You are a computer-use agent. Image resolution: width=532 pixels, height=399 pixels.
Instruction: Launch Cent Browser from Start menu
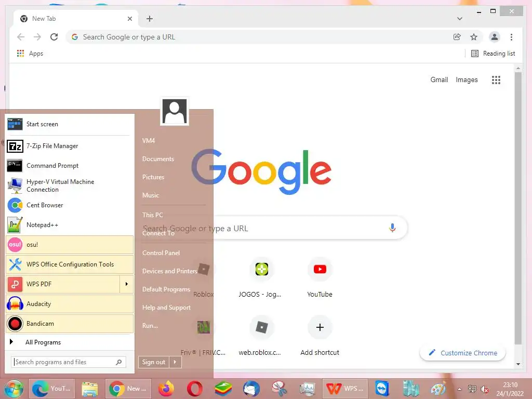(70, 205)
